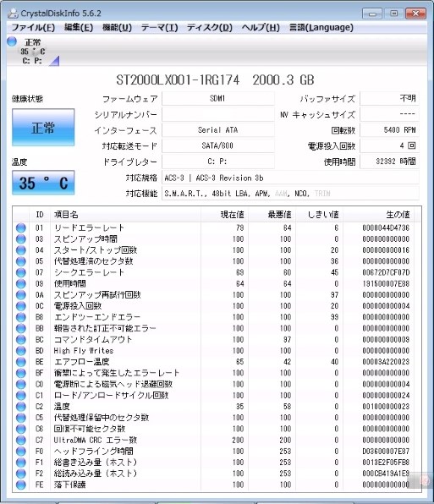Click status orb for 総読み込み量 (ホスト) row
The height and width of the screenshot is (504, 434).
(21, 474)
